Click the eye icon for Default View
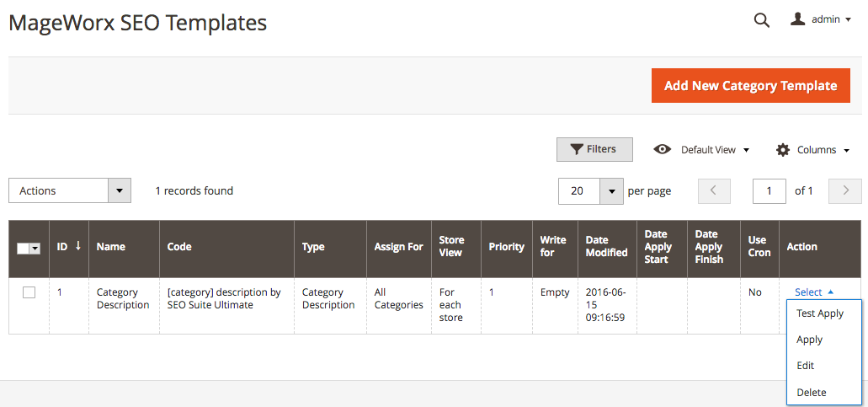868x407 pixels. 662,149
